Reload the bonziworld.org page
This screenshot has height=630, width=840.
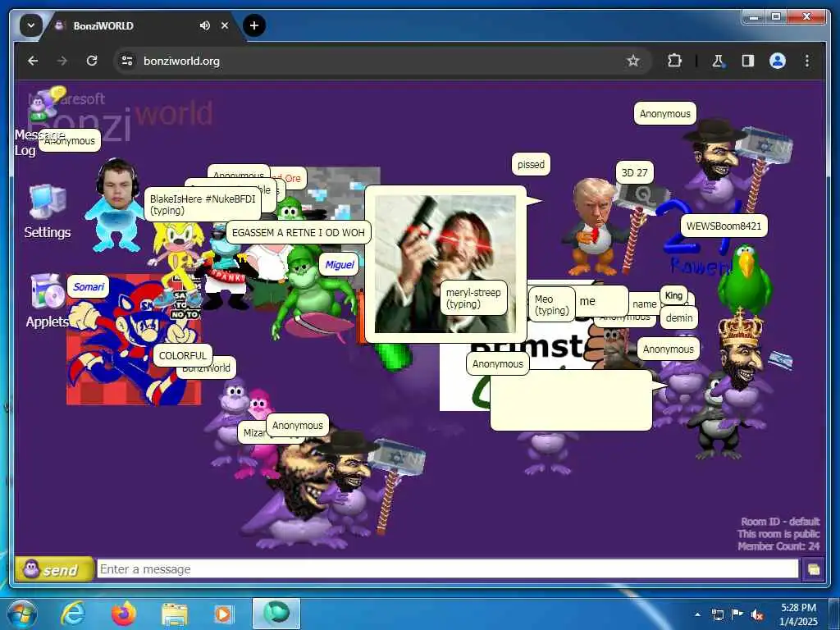[x=92, y=61]
